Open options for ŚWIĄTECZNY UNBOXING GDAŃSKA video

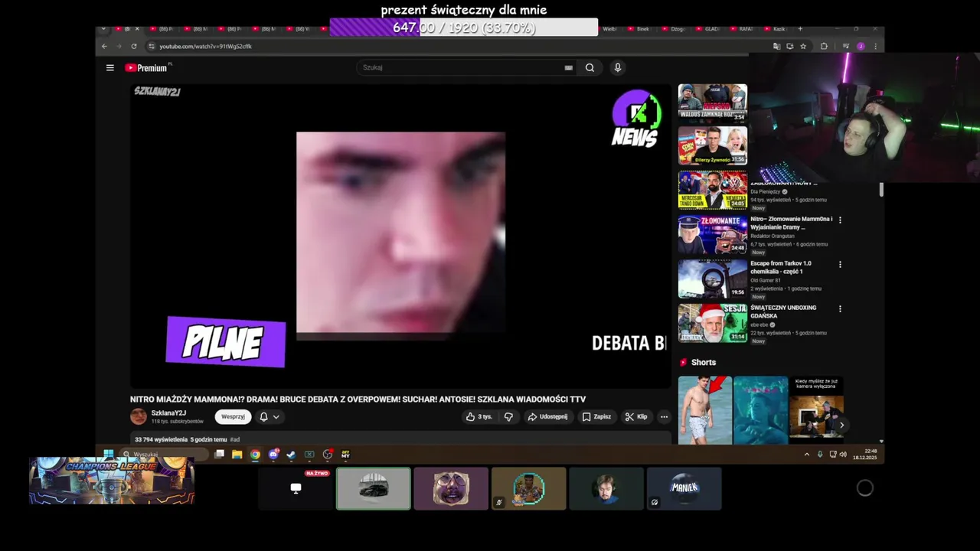[840, 308]
